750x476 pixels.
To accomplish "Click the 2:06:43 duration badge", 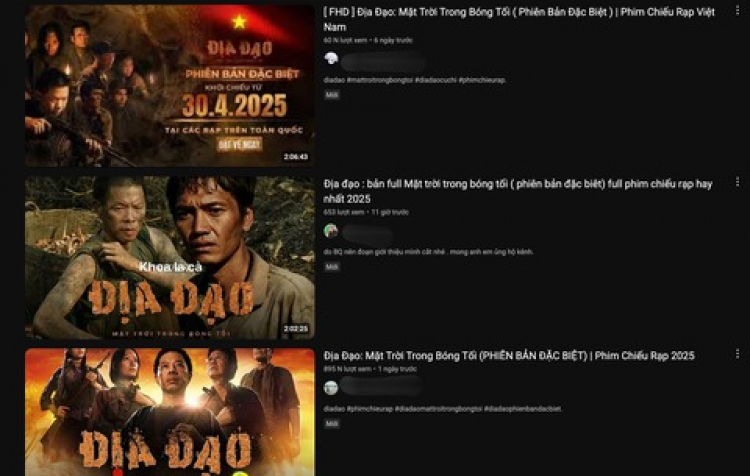I will pyautogui.click(x=296, y=157).
